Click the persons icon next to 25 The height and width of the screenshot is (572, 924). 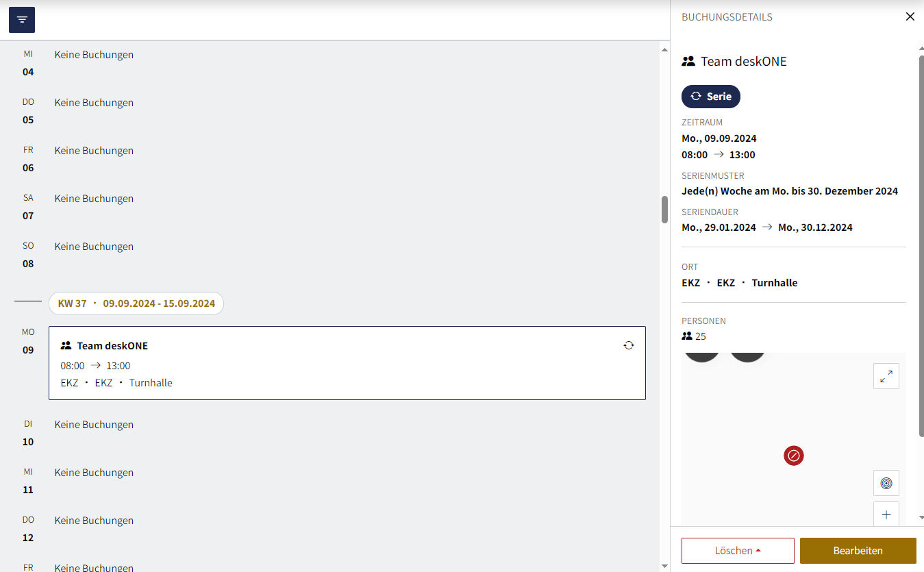coord(687,336)
